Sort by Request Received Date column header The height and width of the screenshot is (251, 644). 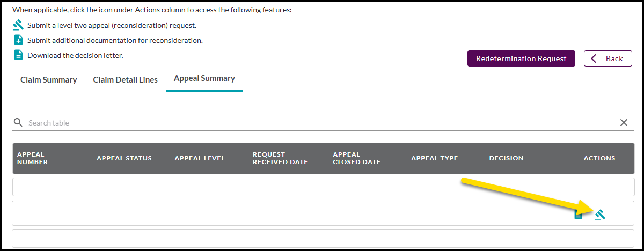(x=280, y=158)
